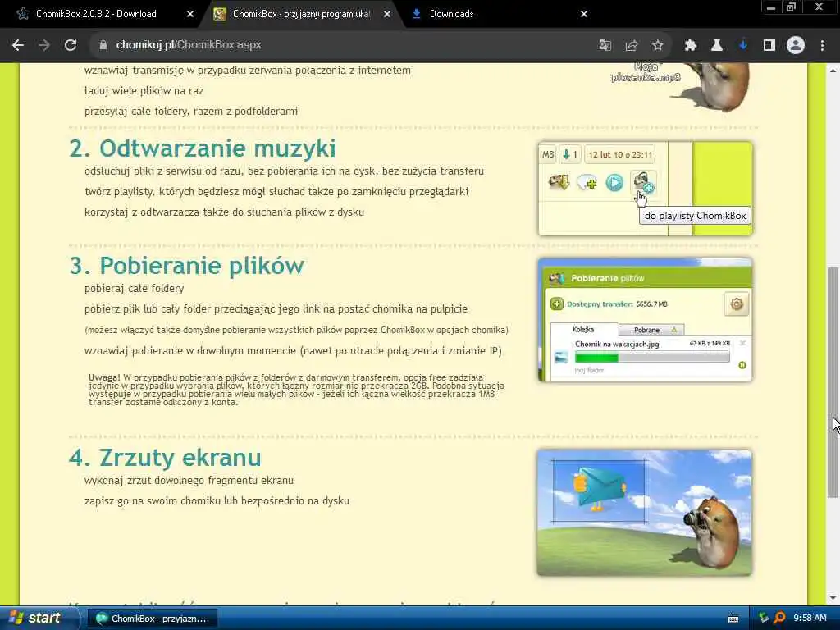
Task: Close the ChomikBox - przyjazny program tab
Action: pyautogui.click(x=387, y=15)
